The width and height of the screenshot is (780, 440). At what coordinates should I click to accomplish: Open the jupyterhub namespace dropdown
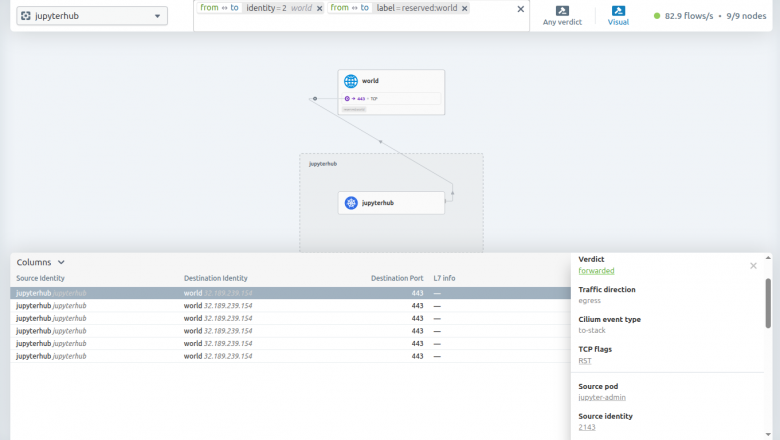[92, 16]
